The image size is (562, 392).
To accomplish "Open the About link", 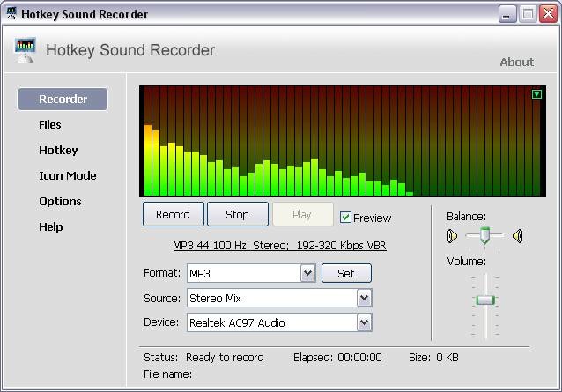I will (517, 62).
